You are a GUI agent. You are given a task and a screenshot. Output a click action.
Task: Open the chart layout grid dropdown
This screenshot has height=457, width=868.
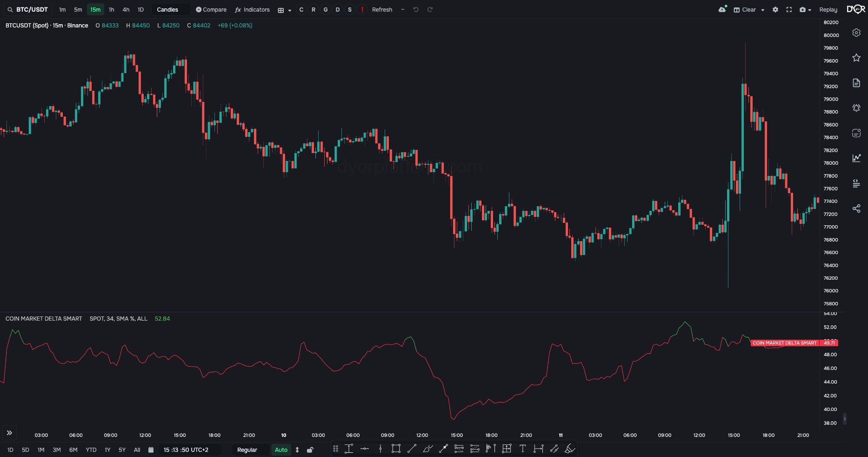[x=284, y=10]
